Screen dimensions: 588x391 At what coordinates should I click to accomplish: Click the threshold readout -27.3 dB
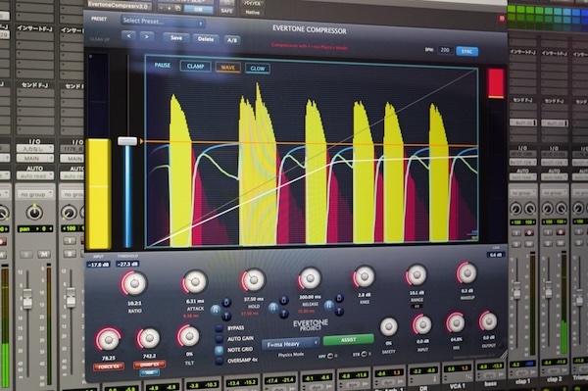127,264
